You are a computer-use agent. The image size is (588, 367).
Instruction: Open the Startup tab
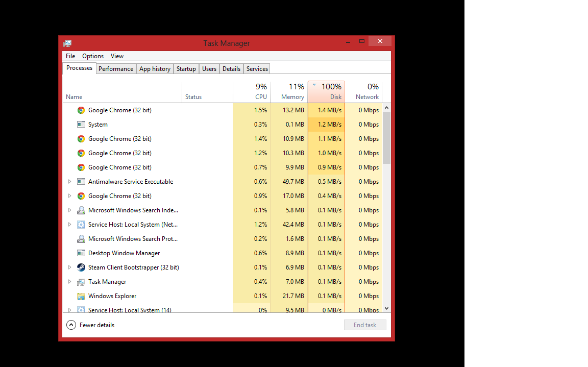pos(186,68)
